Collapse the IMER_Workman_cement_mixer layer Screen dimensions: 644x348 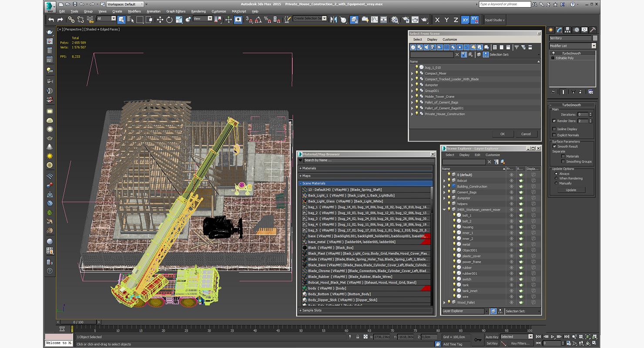444,210
